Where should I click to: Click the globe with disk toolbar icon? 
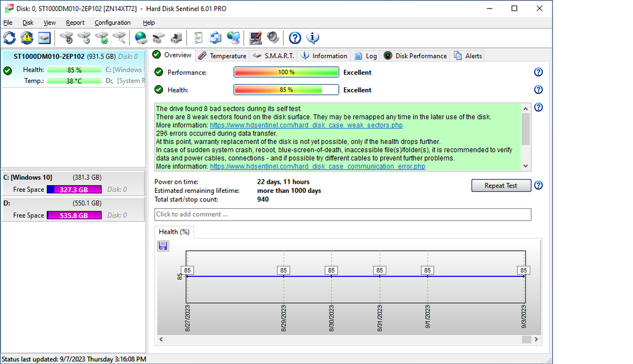point(141,38)
